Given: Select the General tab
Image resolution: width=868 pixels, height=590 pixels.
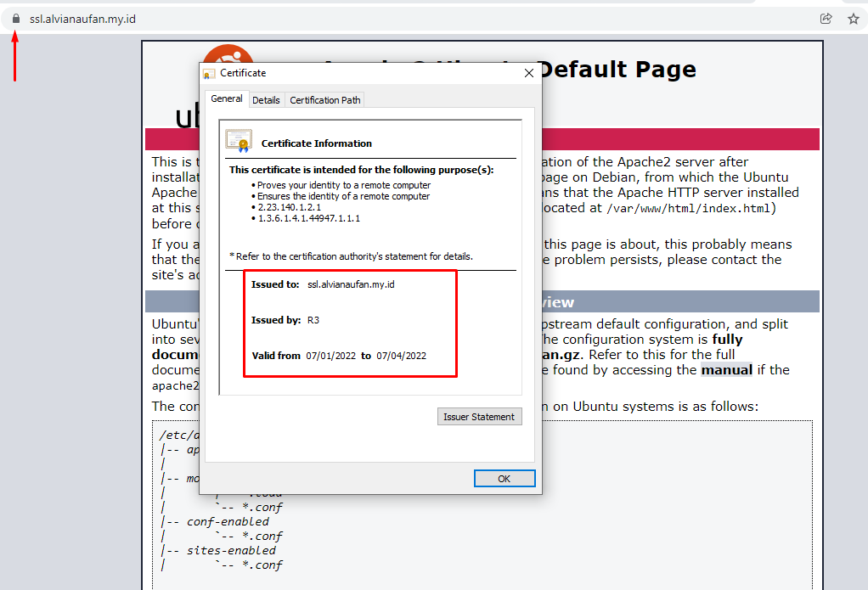Looking at the screenshot, I should coord(227,98).
